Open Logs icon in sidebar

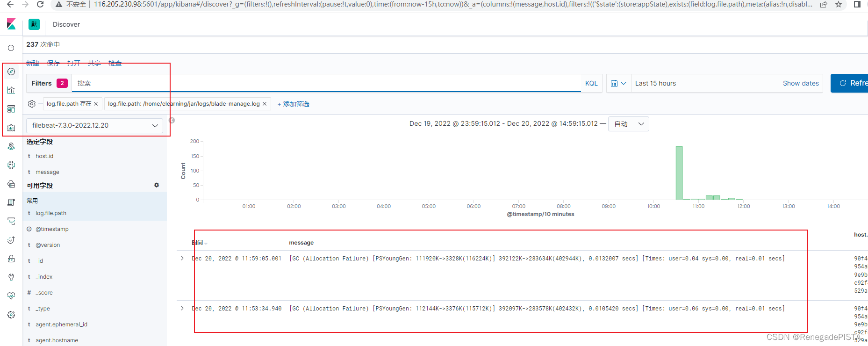coord(11,202)
